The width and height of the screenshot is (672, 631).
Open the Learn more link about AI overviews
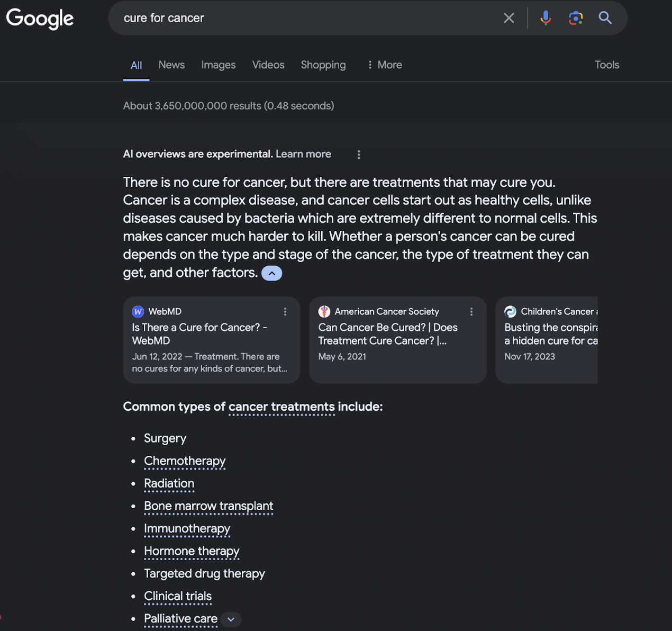pos(303,154)
